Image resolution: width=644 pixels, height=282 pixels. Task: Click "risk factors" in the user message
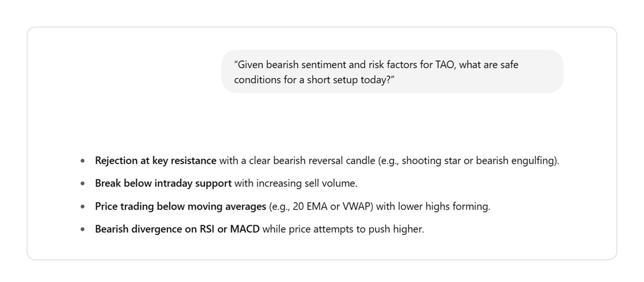click(x=391, y=65)
